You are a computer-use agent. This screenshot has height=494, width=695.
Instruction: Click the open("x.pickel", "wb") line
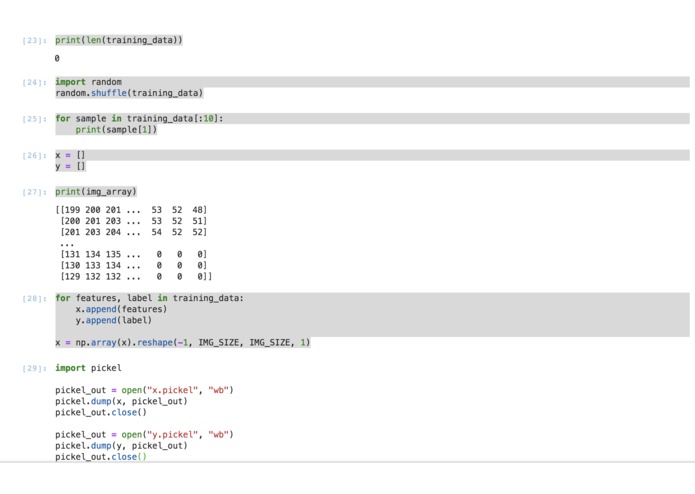144,390
